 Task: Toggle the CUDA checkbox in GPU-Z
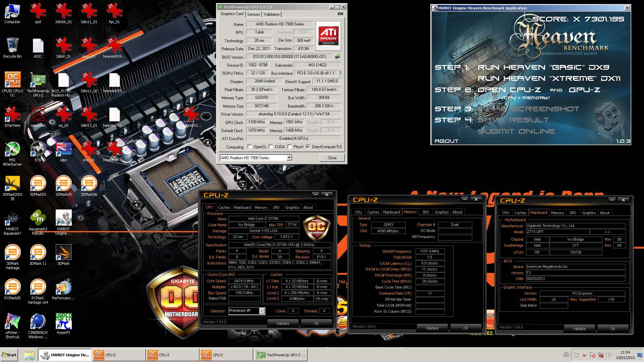[x=271, y=147]
